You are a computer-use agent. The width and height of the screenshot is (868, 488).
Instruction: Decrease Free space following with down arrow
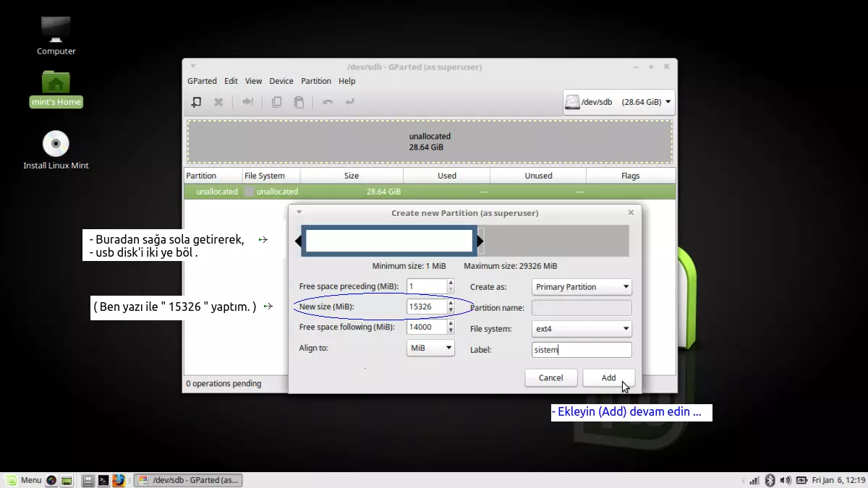click(x=451, y=331)
